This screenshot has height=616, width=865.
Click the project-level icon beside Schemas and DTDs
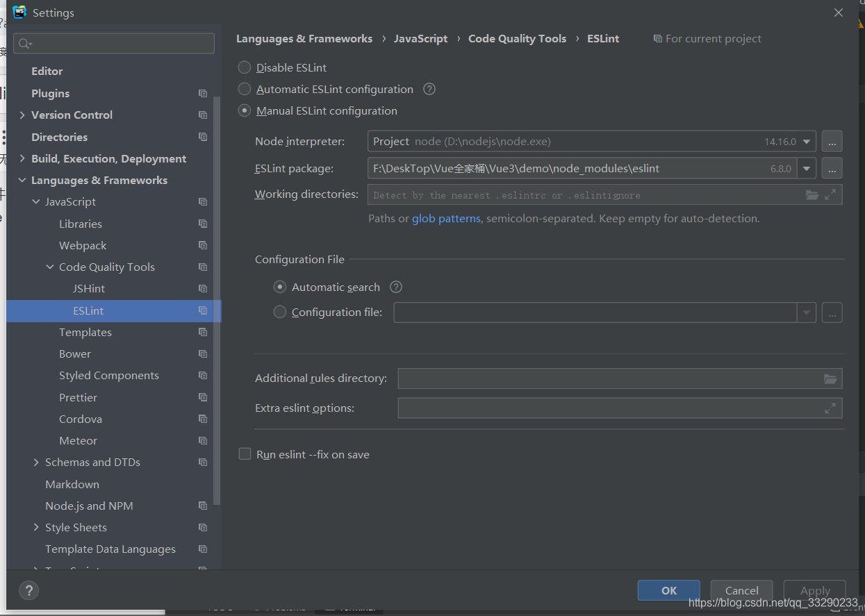203,462
